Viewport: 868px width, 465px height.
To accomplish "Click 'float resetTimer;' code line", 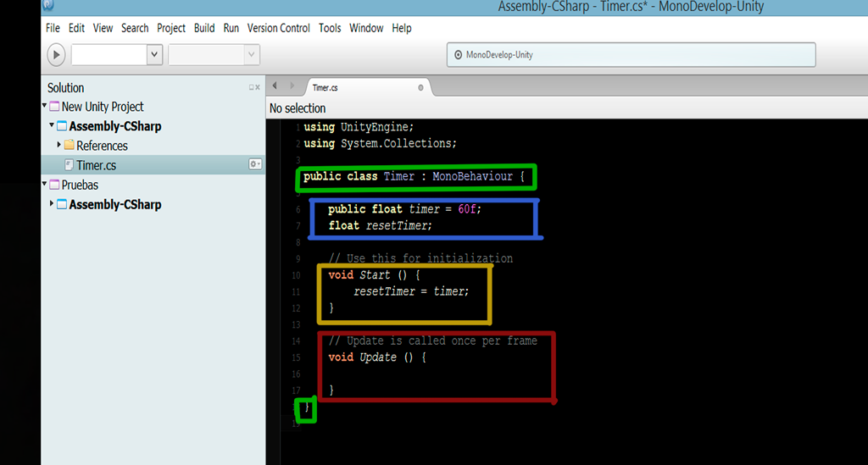I will 381,225.
